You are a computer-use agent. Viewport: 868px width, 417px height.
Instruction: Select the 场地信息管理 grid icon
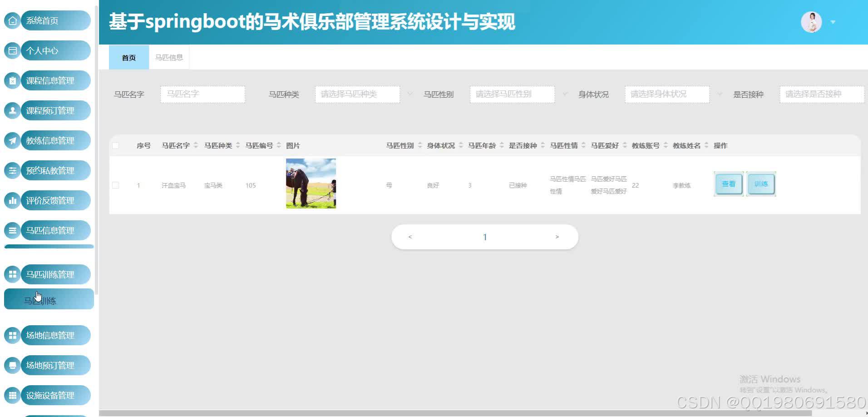12,335
